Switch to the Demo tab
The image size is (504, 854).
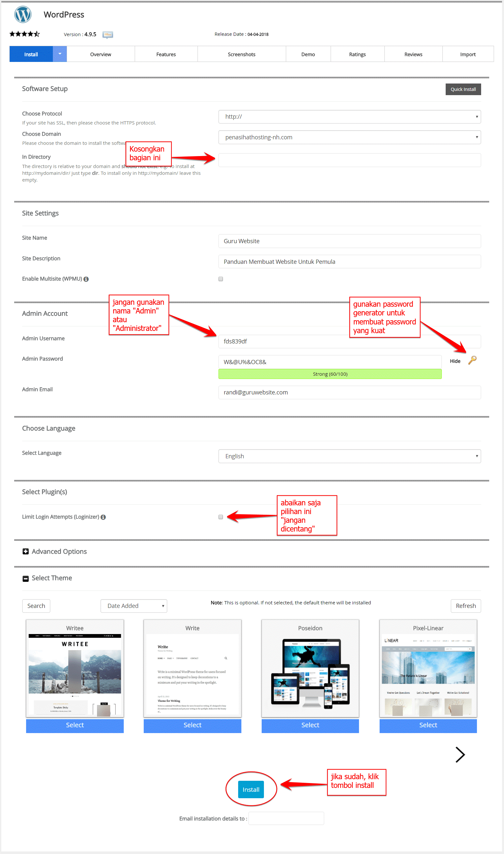point(308,54)
